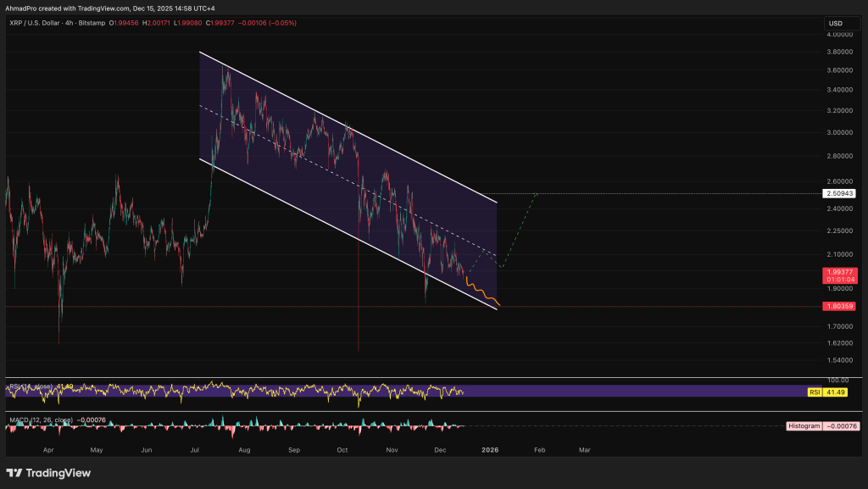868x489 pixels.
Task: Click the 2.50943 price target box
Action: coord(838,193)
